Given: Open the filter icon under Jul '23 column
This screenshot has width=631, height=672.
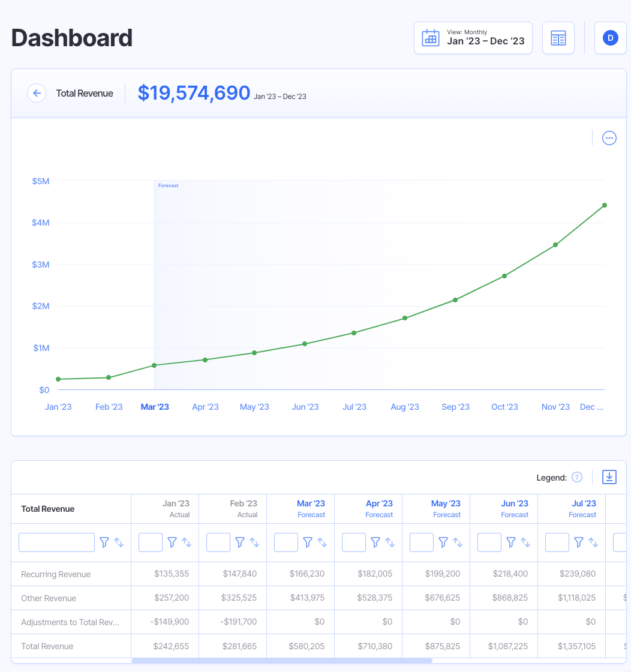Looking at the screenshot, I should click(578, 542).
